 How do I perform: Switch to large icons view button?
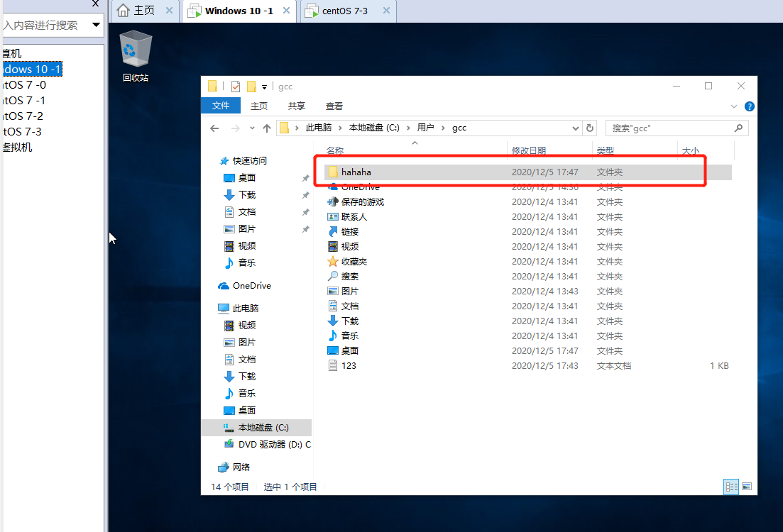click(747, 487)
